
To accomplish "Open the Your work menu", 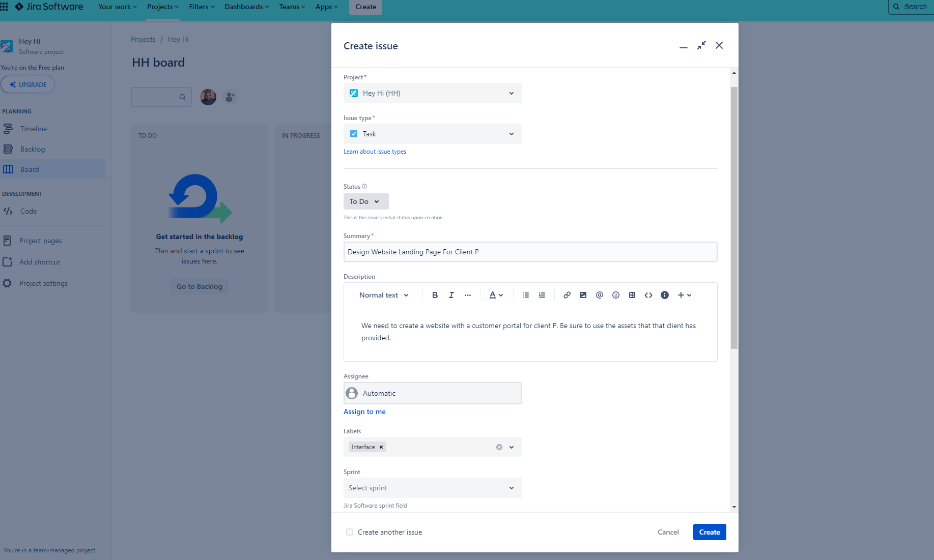I will [x=118, y=7].
